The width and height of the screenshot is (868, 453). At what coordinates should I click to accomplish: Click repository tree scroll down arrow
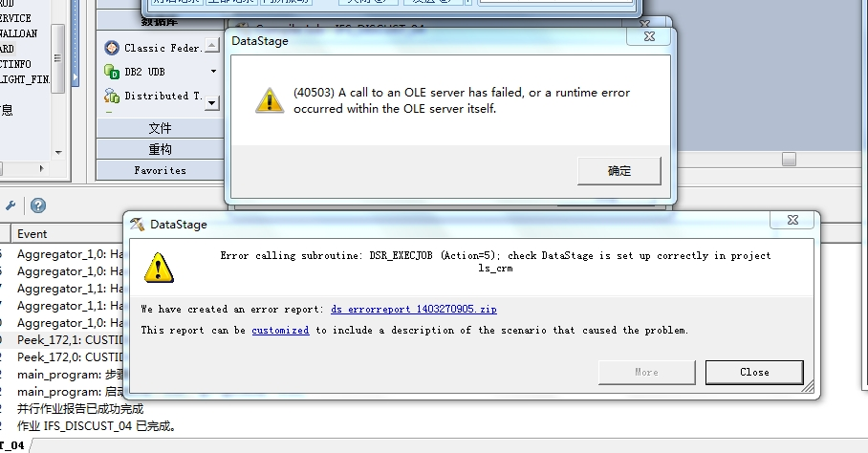coord(58,153)
